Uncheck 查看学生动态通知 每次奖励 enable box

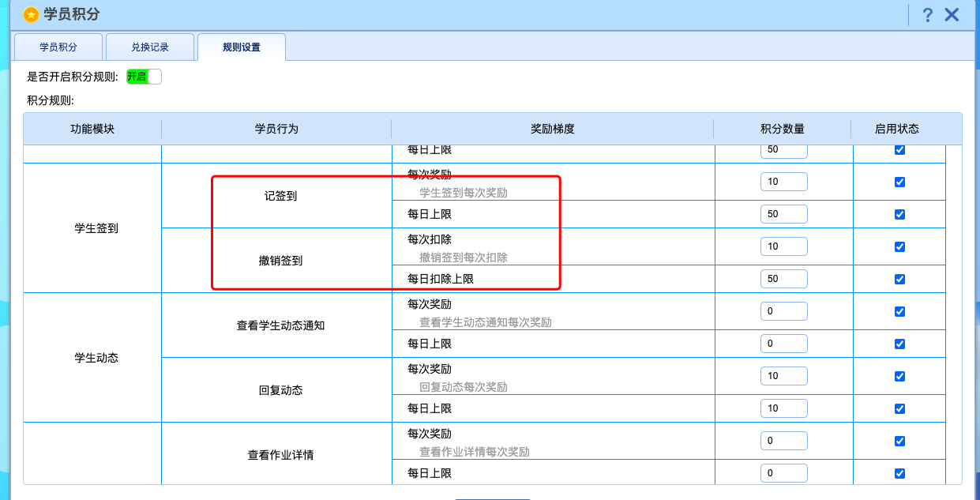pos(899,311)
